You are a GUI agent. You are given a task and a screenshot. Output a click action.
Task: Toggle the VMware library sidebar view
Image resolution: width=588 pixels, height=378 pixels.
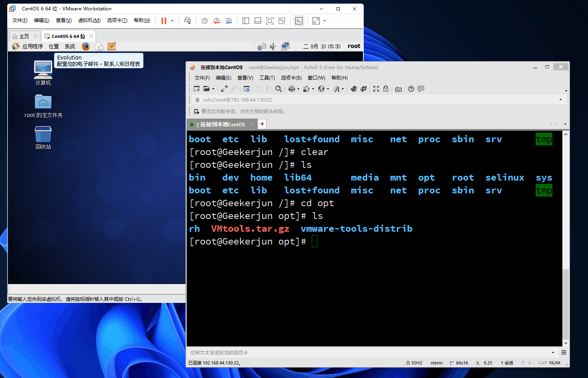tap(246, 21)
